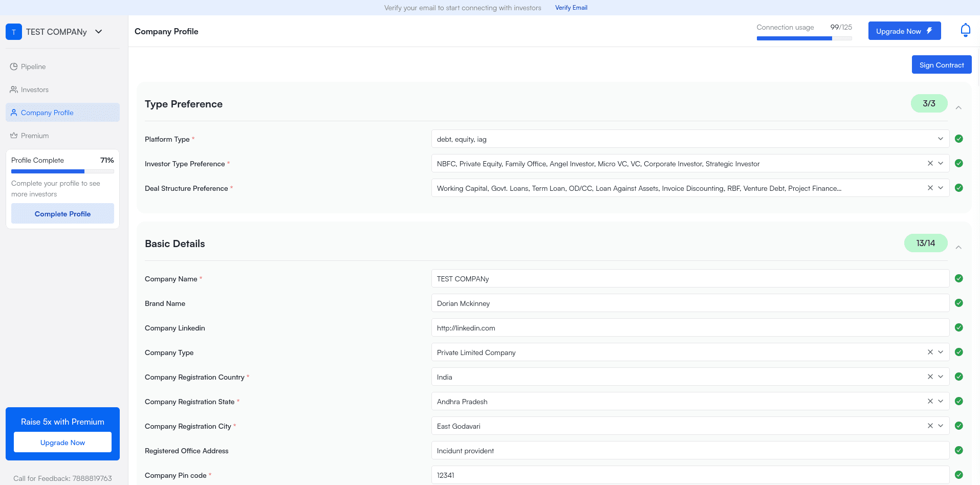Click green check next to Company Linkedin
This screenshot has width=980, height=485.
click(959, 327)
